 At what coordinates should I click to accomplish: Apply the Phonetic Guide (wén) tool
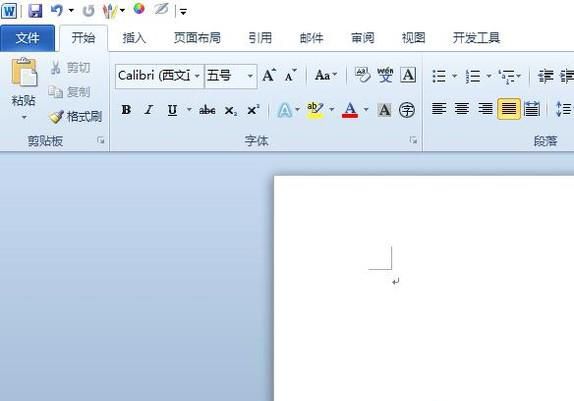pyautogui.click(x=385, y=75)
